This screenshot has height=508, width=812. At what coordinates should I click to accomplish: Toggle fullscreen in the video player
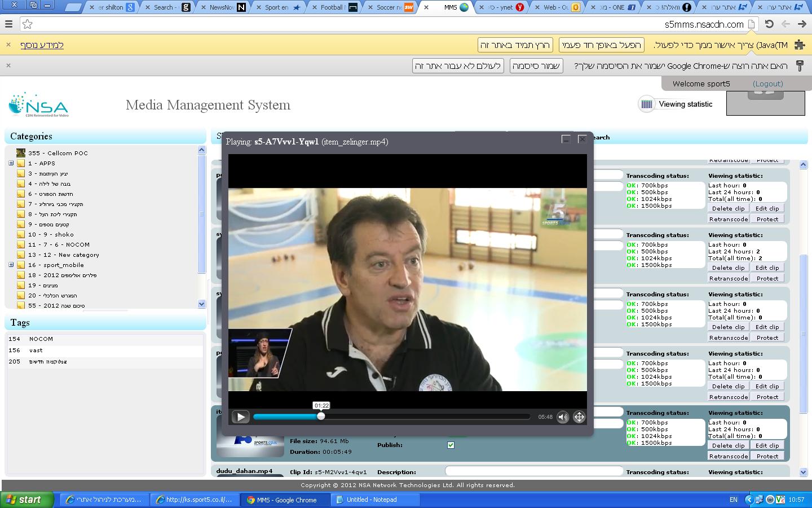pyautogui.click(x=579, y=417)
